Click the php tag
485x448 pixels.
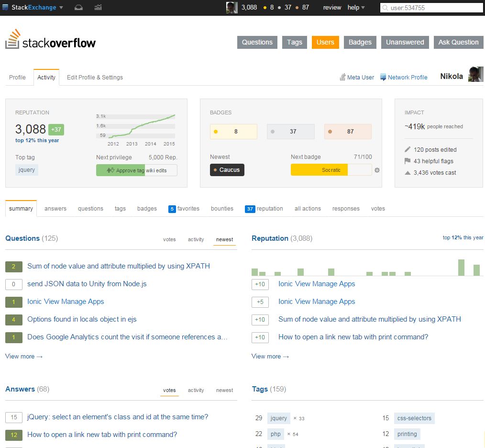(276, 434)
